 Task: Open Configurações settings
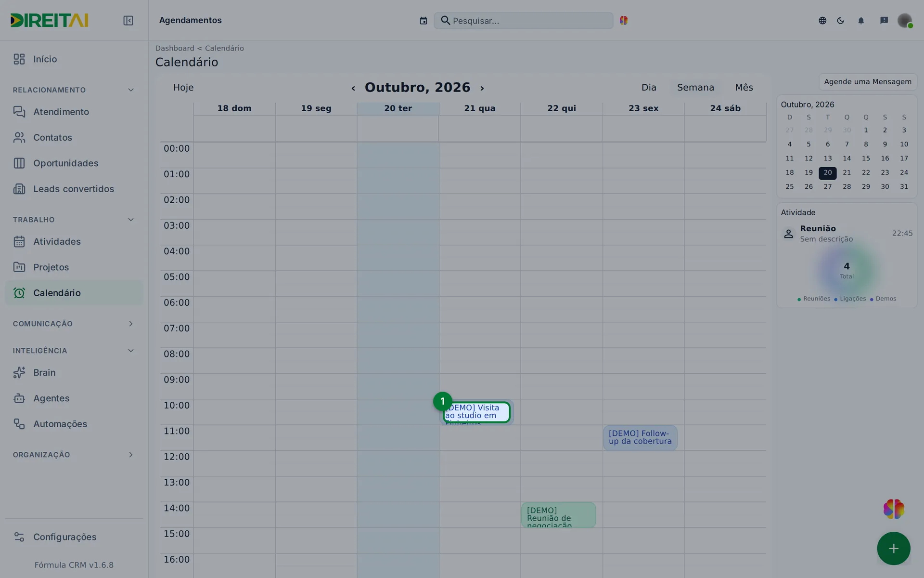[74, 537]
